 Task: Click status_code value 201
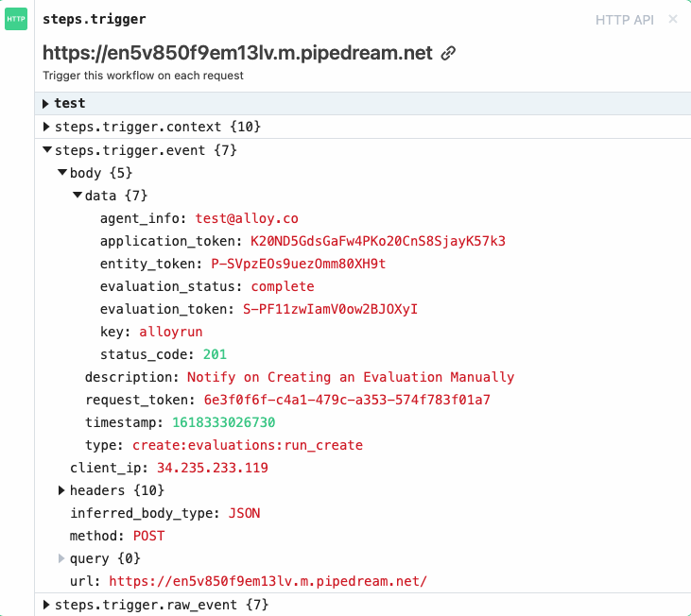click(x=215, y=354)
